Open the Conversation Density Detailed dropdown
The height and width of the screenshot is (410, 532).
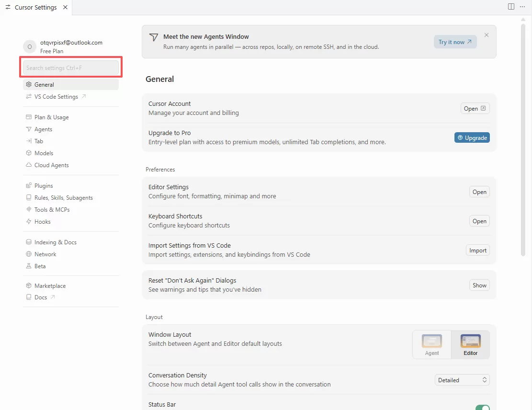462,380
